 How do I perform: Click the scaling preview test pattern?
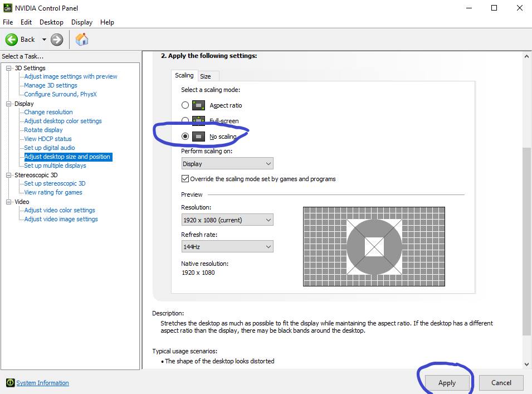coord(374,246)
